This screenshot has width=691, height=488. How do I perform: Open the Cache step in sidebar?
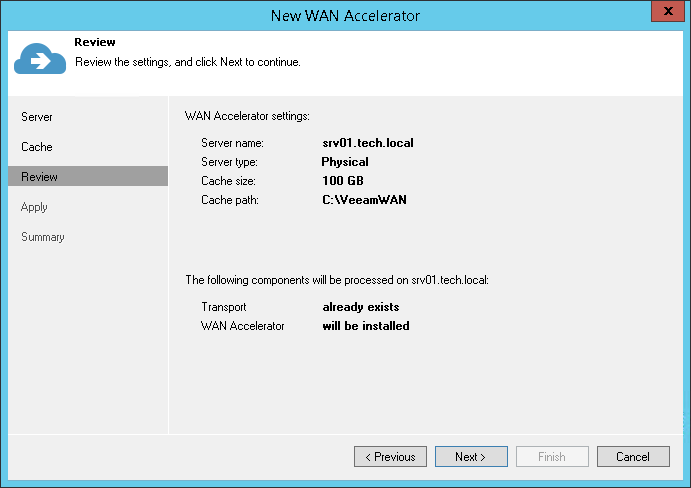(37, 147)
